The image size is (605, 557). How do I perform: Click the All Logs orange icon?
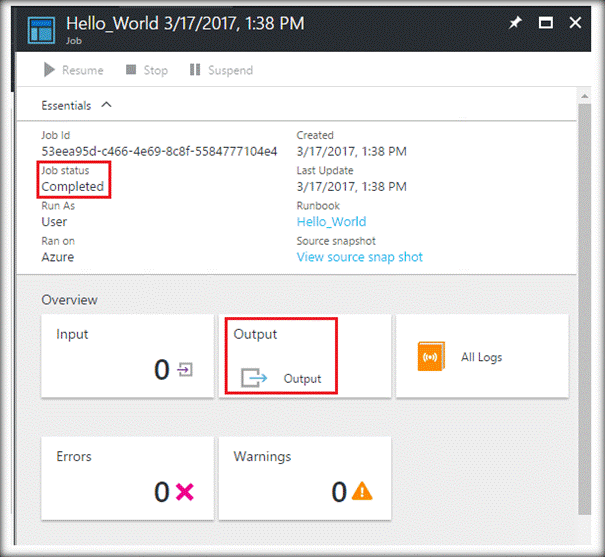(431, 357)
